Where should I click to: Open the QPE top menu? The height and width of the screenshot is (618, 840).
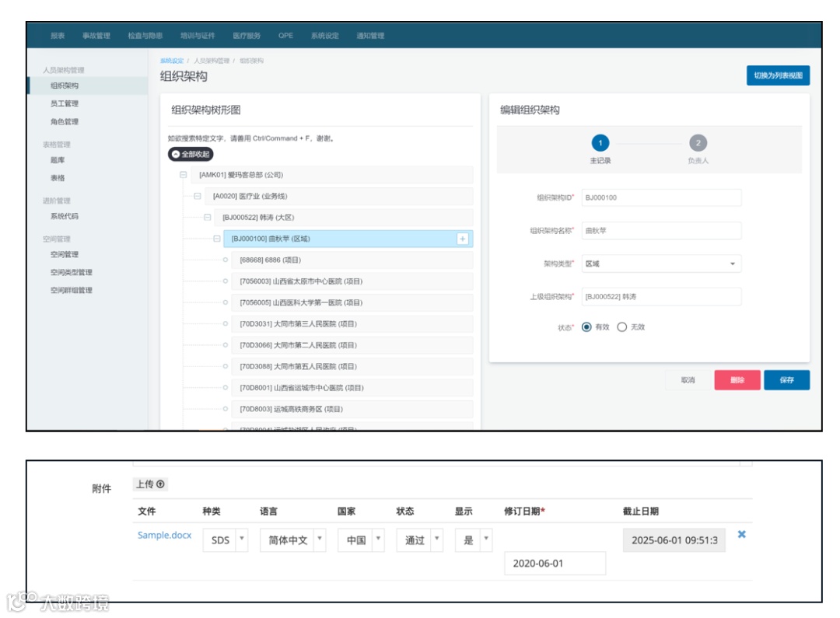[285, 36]
